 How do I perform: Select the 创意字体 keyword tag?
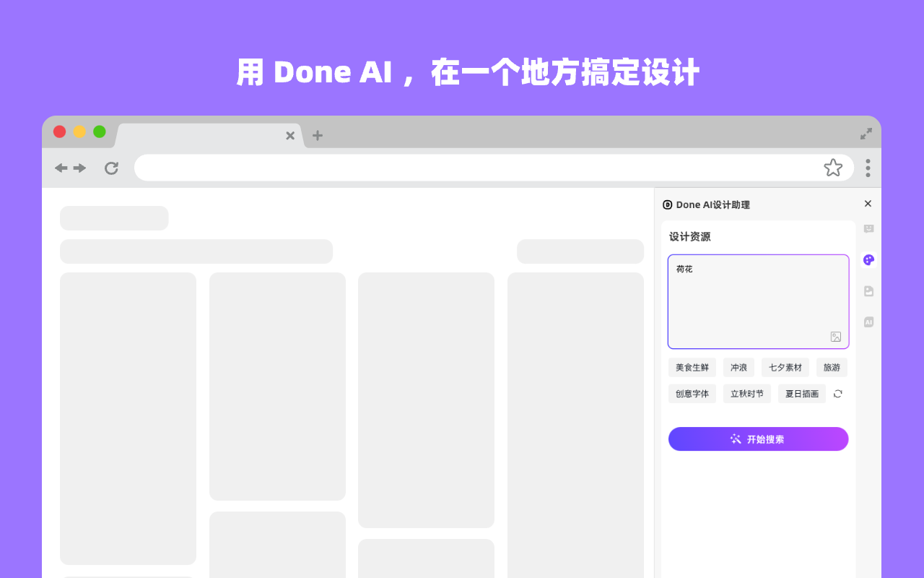click(x=692, y=394)
